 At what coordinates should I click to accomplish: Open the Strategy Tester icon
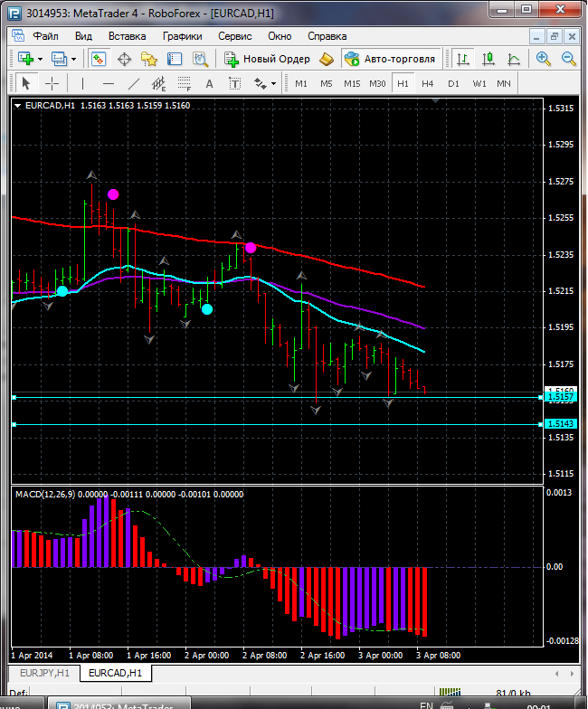(200, 59)
